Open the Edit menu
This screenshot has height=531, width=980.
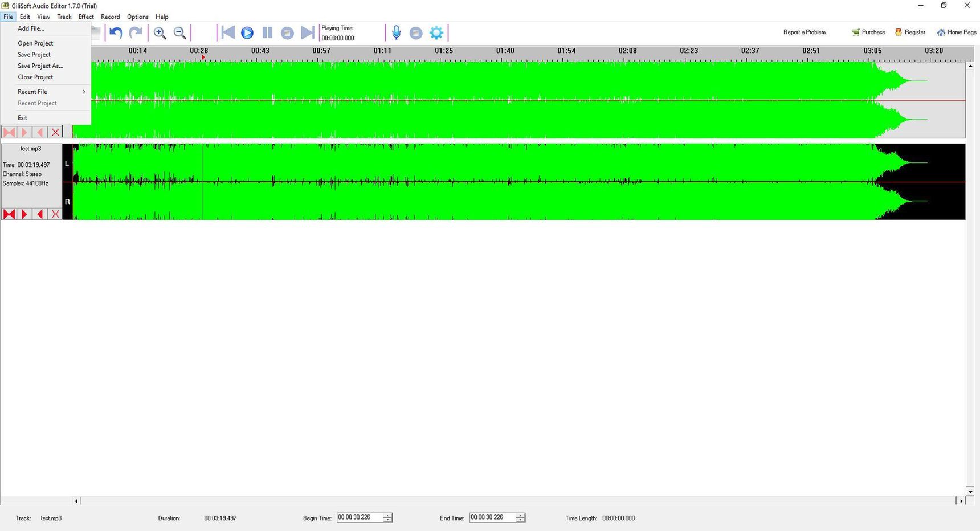(25, 17)
